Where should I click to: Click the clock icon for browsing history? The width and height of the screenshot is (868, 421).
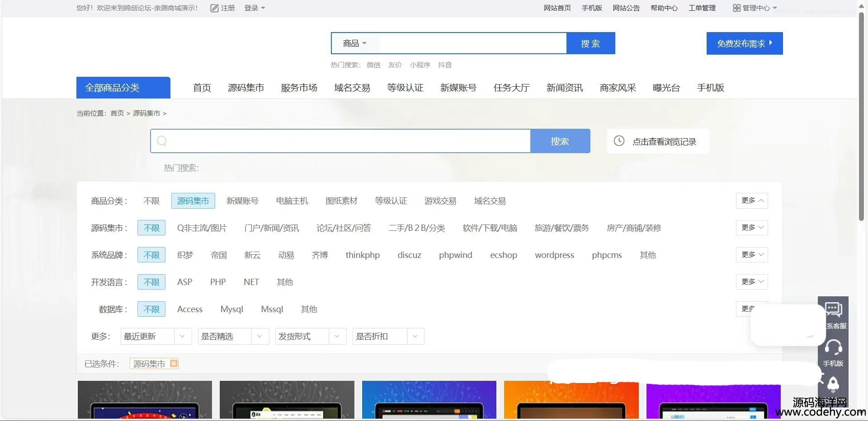(619, 141)
